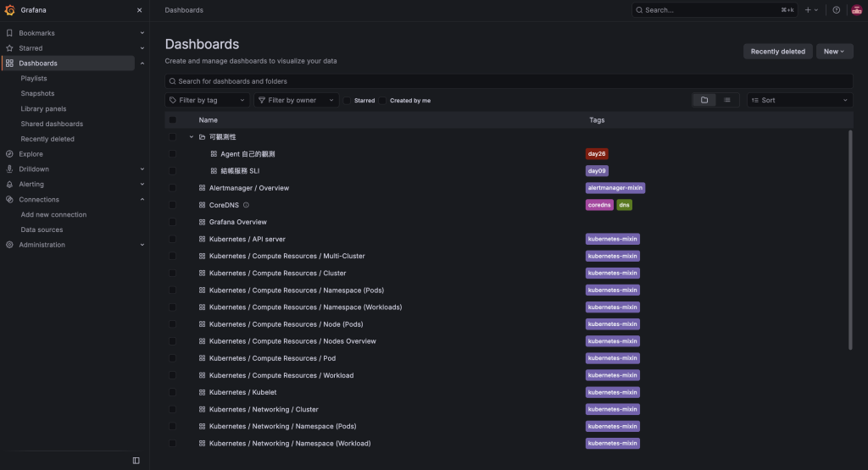Toggle the Created by me checkbox
The height and width of the screenshot is (470, 868).
click(382, 101)
